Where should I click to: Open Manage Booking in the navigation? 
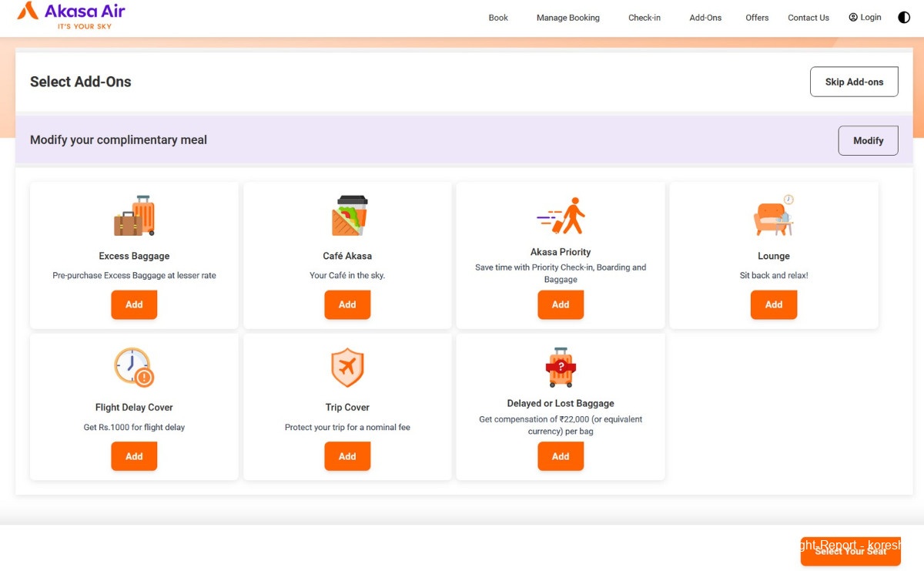click(568, 18)
